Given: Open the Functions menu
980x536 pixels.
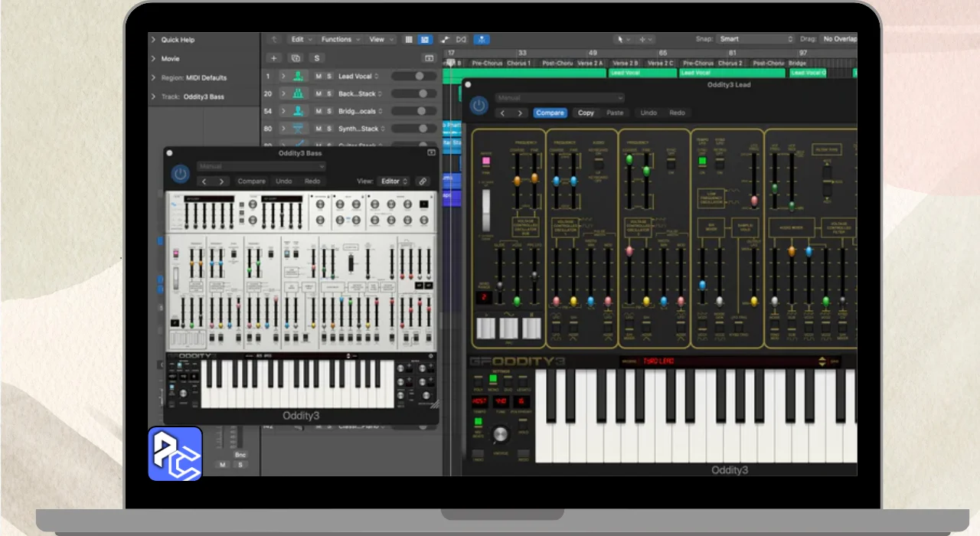Looking at the screenshot, I should (x=339, y=39).
